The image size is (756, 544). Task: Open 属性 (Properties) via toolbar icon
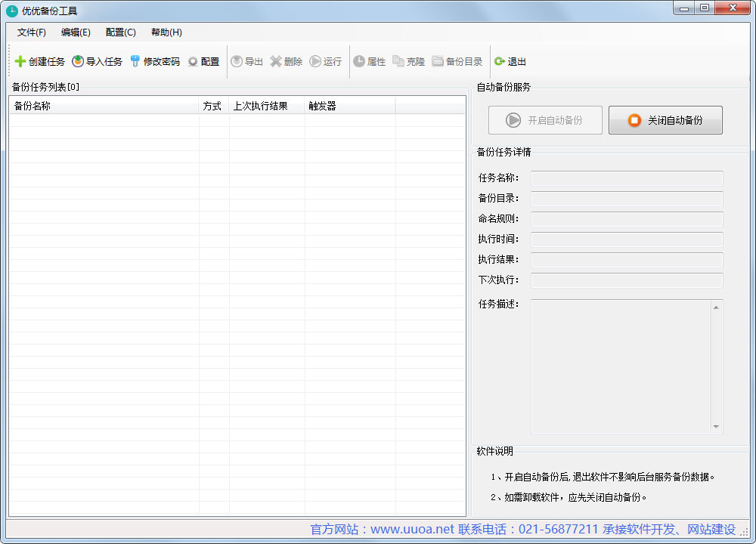click(x=370, y=61)
